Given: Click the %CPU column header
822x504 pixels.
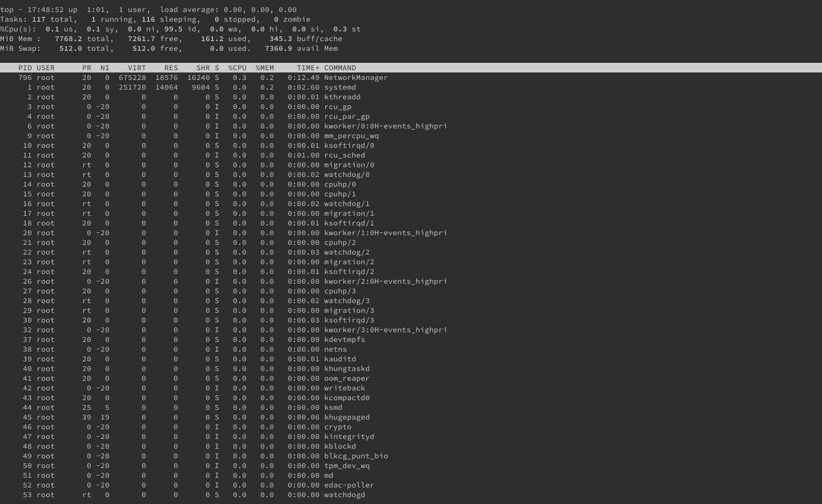Looking at the screenshot, I should [237, 68].
